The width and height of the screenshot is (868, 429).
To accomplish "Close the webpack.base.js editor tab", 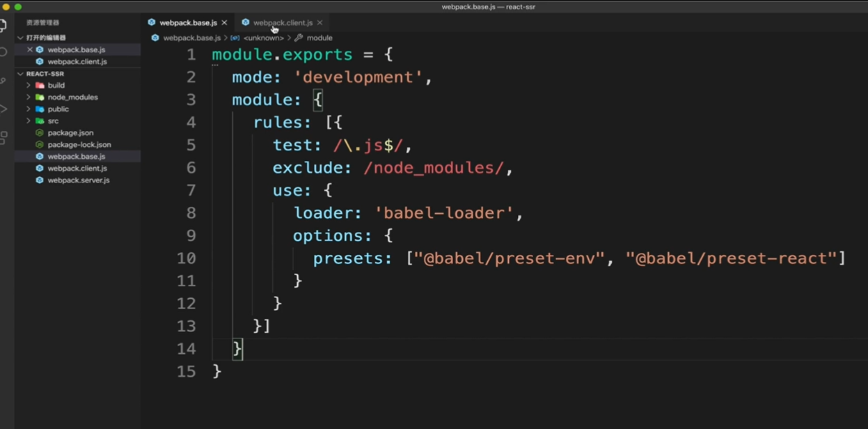I will (x=224, y=23).
